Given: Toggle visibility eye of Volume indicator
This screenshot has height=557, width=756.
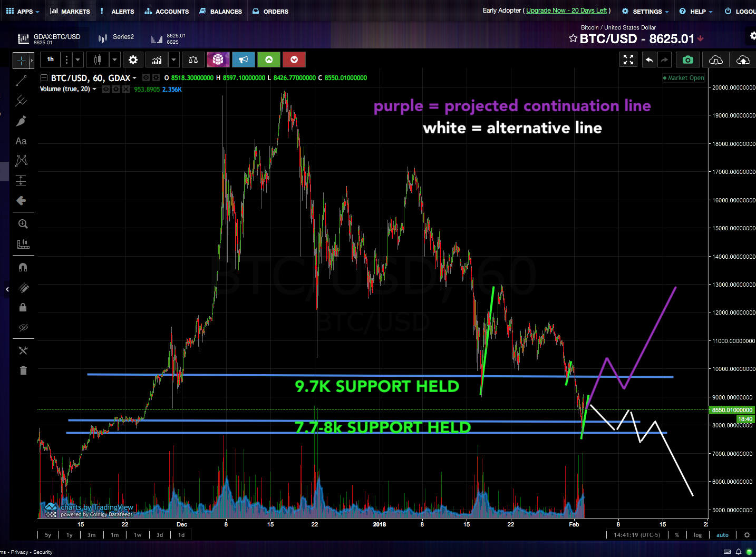Looking at the screenshot, I should tap(106, 89).
